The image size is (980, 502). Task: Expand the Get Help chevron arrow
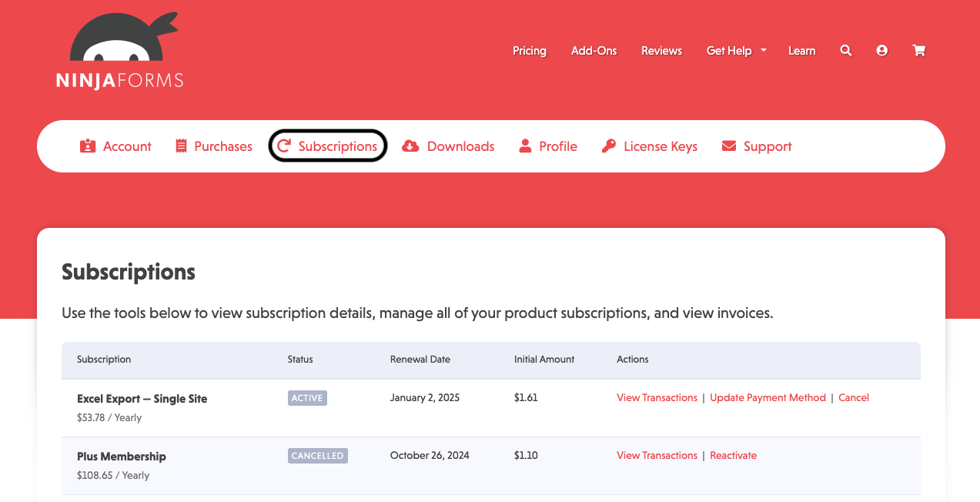(763, 51)
